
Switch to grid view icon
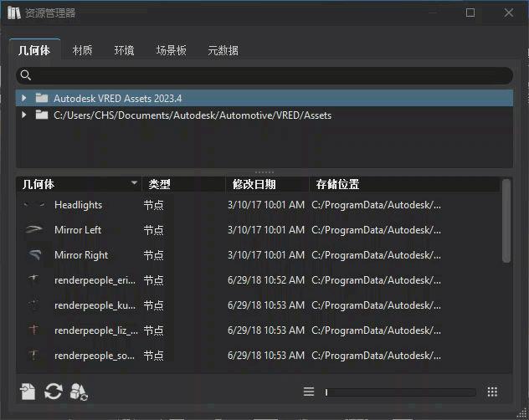click(492, 392)
